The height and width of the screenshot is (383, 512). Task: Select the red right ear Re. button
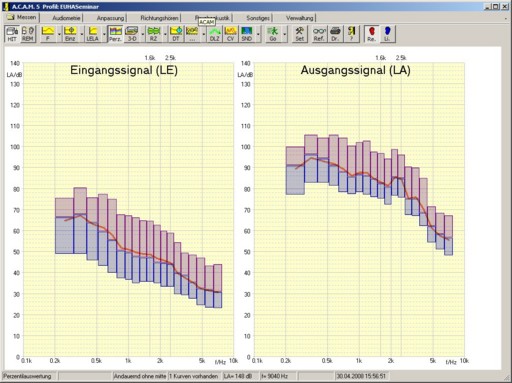371,34
